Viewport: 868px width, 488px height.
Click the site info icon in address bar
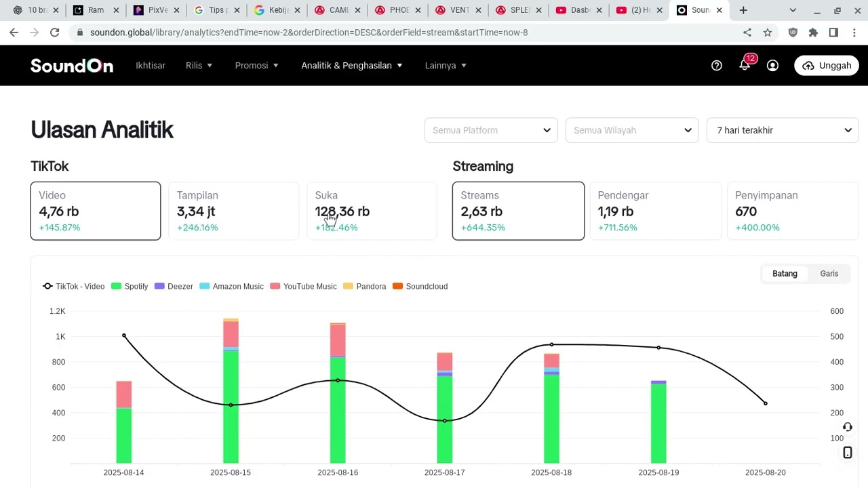coord(80,33)
